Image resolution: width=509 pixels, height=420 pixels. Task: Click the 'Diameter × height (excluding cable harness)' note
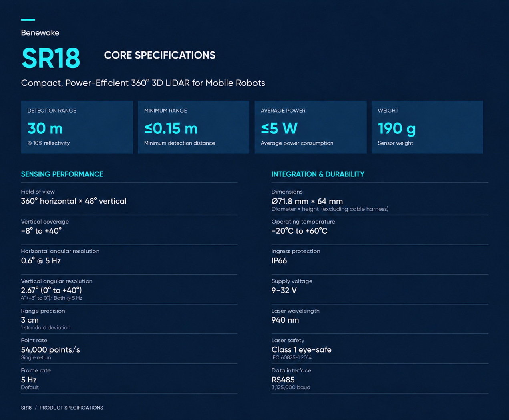click(330, 209)
